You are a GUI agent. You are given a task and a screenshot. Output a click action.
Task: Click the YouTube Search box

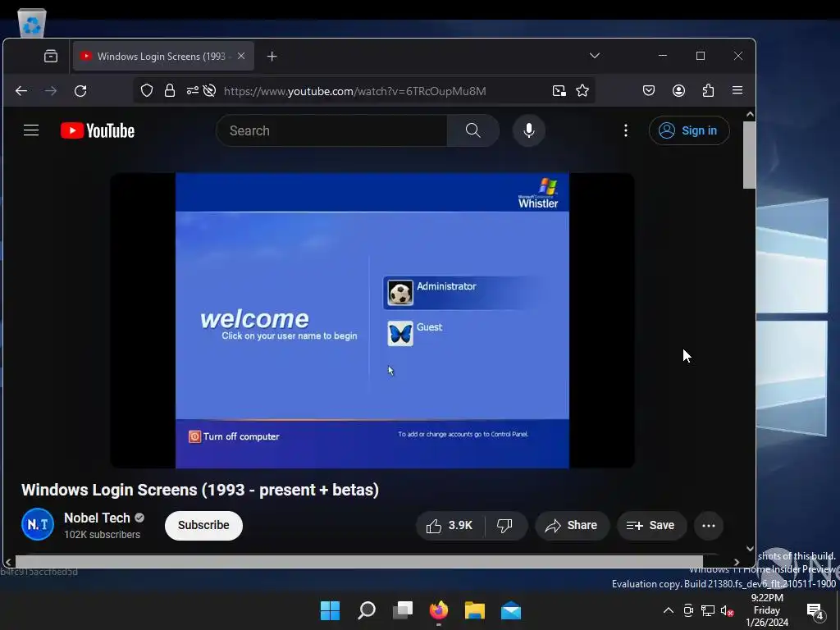(332, 130)
